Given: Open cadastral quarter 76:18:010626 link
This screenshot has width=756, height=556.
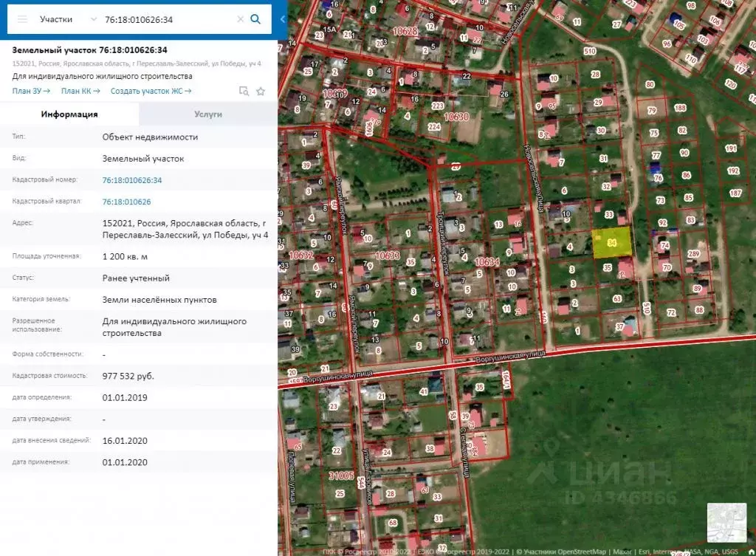Looking at the screenshot, I should click(126, 202).
